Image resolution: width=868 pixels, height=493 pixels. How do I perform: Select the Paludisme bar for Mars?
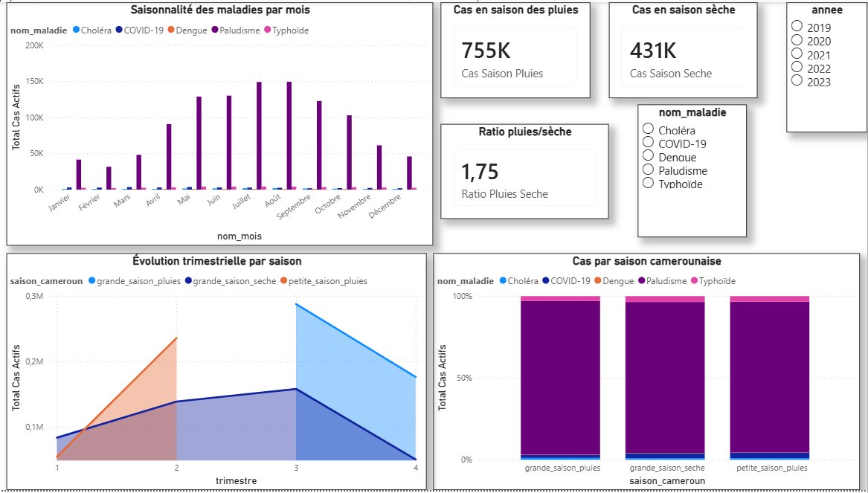139,172
